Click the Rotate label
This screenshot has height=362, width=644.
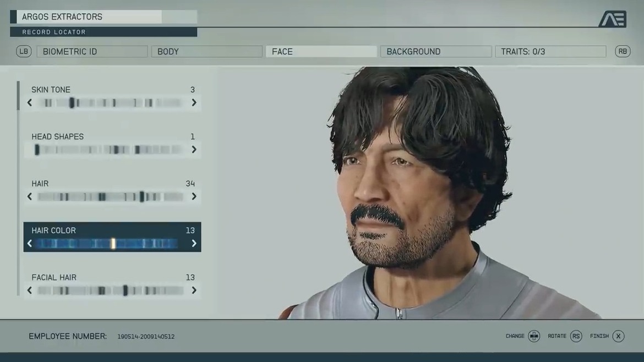coord(557,336)
